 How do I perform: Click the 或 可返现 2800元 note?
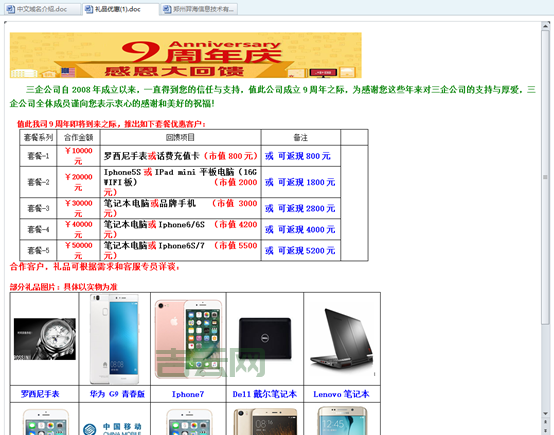click(300, 208)
